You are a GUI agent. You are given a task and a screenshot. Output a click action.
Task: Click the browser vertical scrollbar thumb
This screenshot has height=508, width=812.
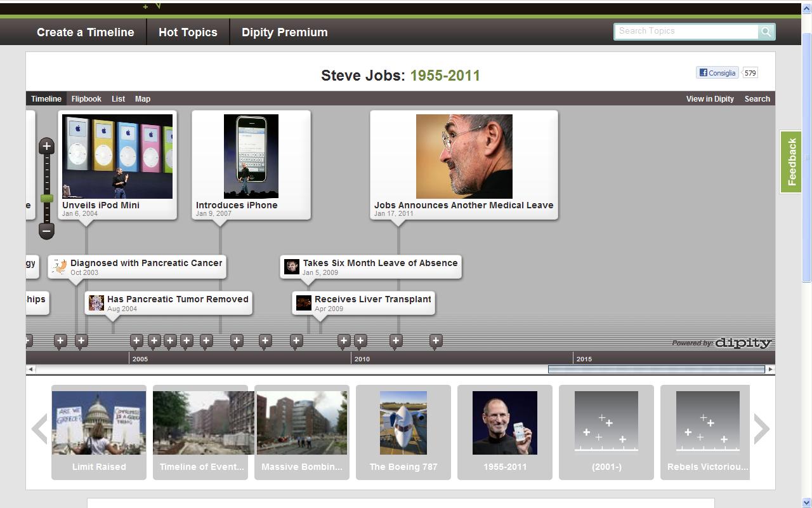(807, 157)
